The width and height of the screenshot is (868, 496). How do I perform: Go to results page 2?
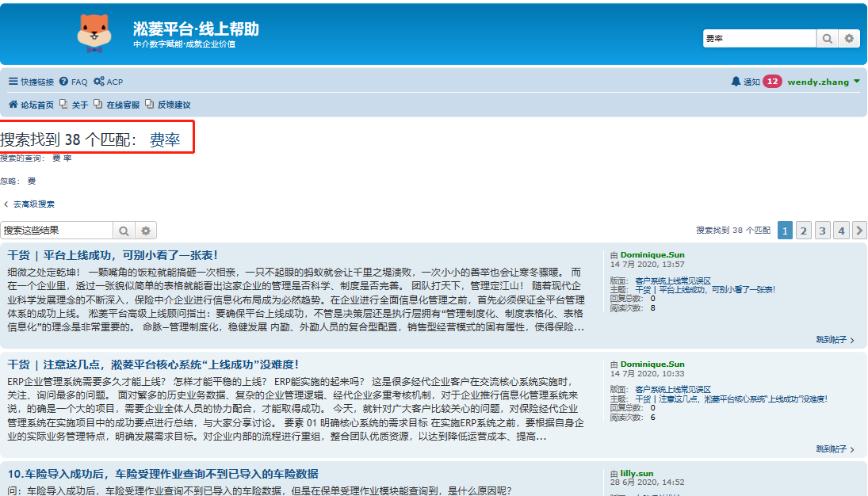(x=803, y=231)
